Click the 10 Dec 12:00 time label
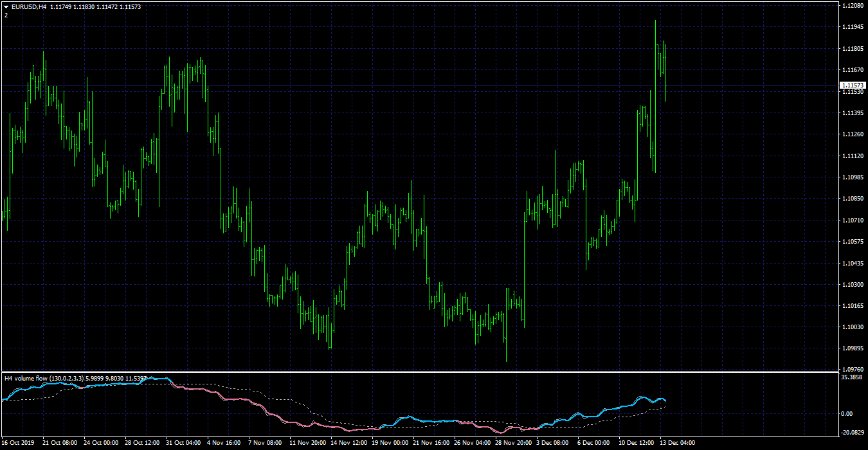 coord(636,443)
